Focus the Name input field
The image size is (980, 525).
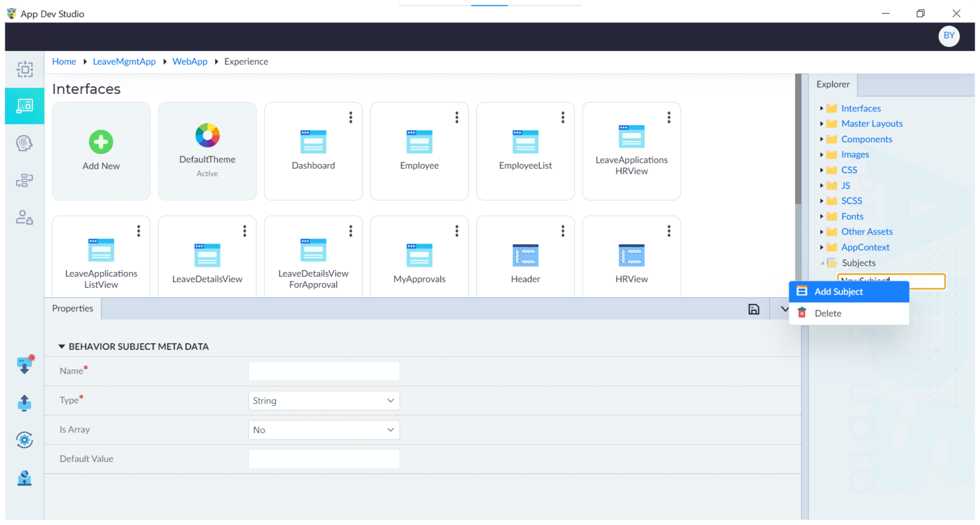coord(324,371)
